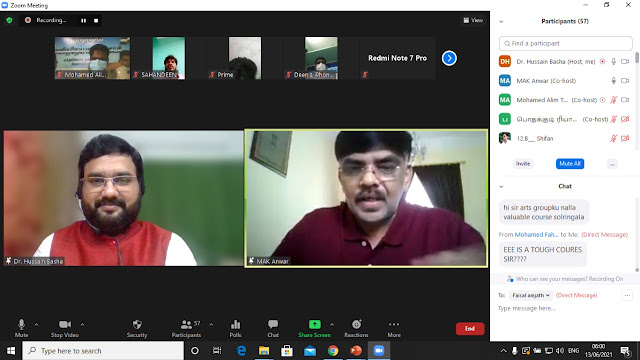
Task: Click the Zoom icon on taskbar
Action: pyautogui.click(x=379, y=351)
